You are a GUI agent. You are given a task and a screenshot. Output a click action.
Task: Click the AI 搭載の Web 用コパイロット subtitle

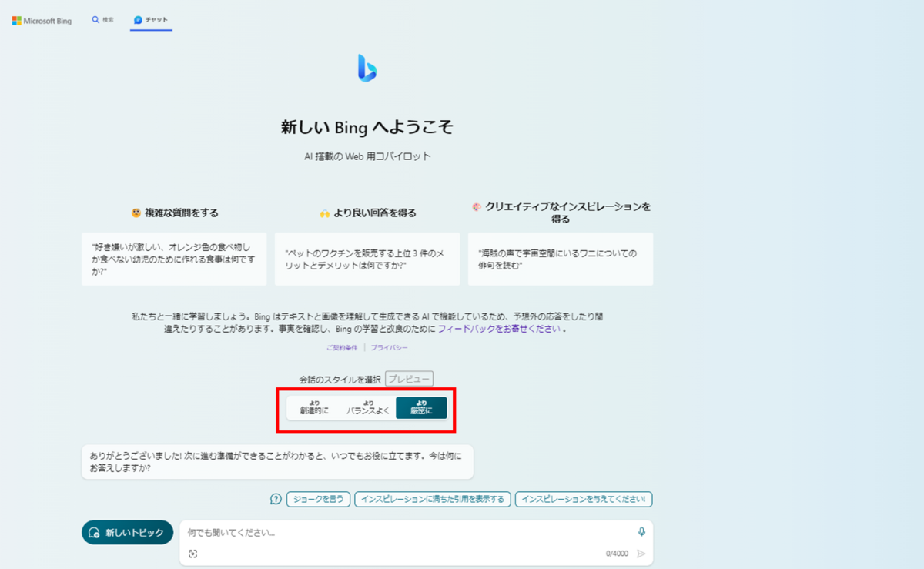click(x=367, y=156)
